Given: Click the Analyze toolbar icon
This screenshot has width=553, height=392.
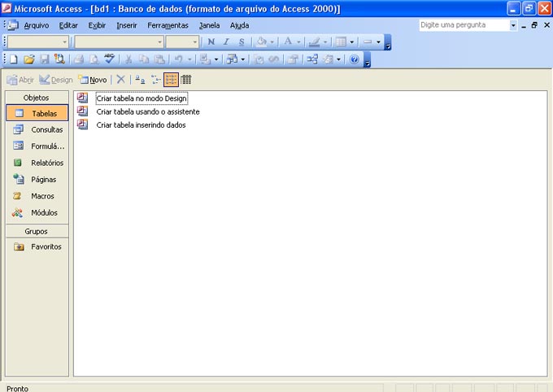Looking at the screenshot, I should click(232, 59).
